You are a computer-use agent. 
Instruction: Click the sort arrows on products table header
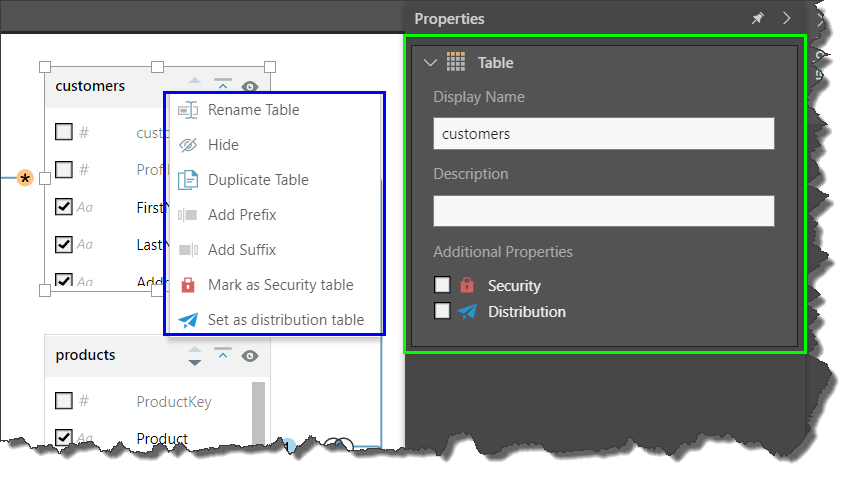[x=195, y=356]
